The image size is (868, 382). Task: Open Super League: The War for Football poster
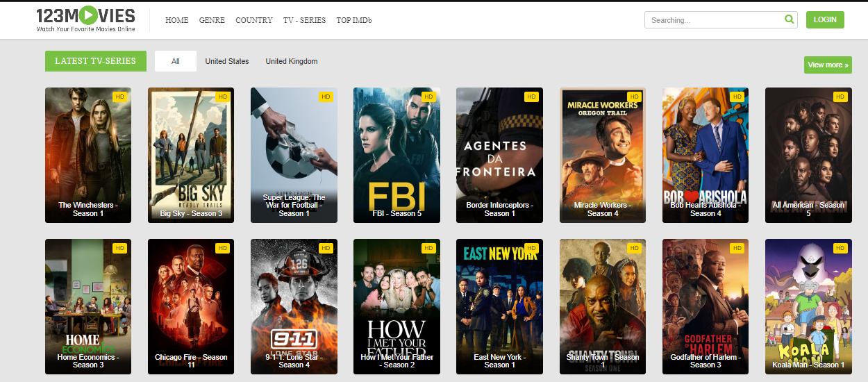tap(294, 155)
